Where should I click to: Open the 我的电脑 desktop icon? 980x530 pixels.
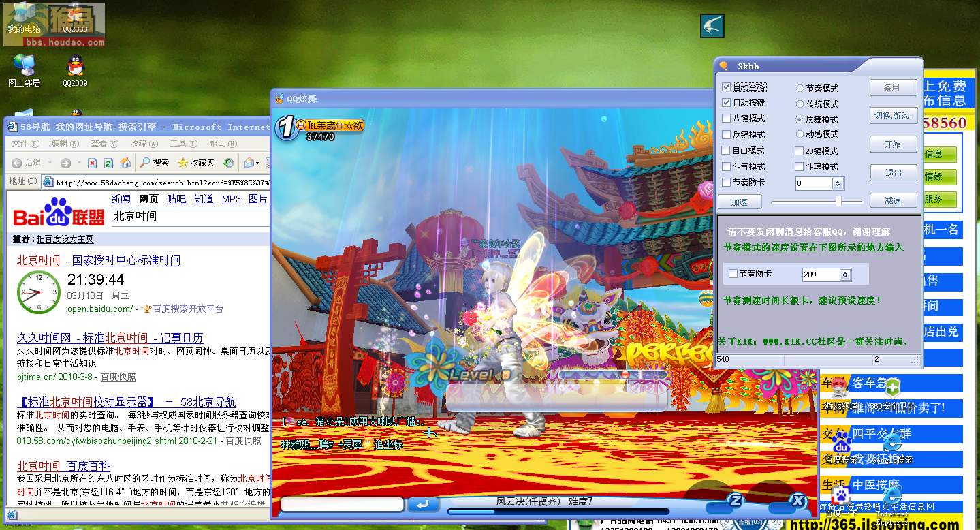24,17
